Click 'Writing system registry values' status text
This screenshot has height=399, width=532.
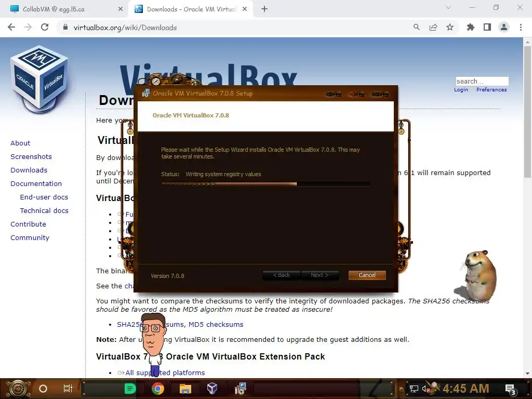[x=223, y=174]
